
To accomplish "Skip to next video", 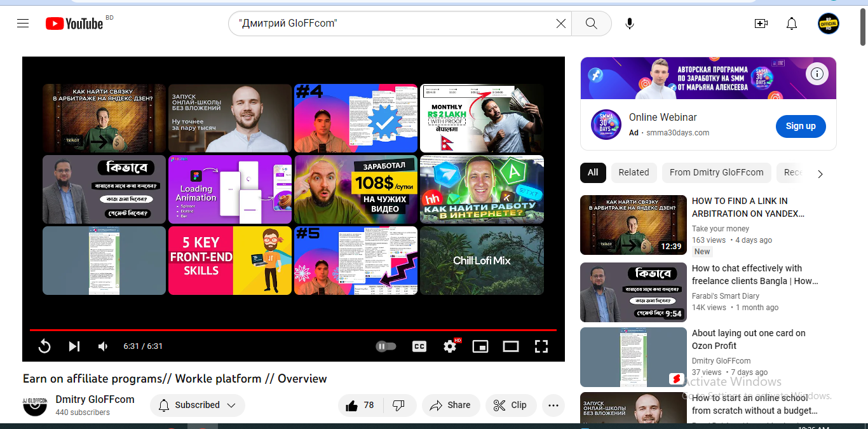I will 74,346.
